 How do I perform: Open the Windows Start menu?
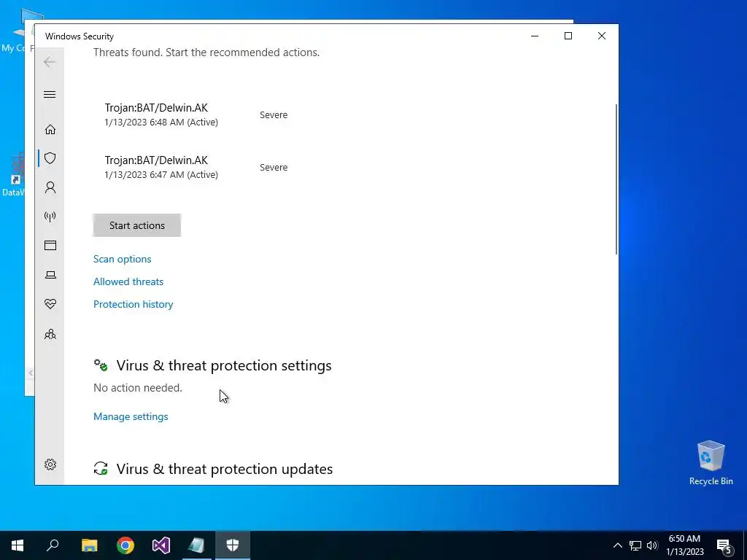[18, 545]
